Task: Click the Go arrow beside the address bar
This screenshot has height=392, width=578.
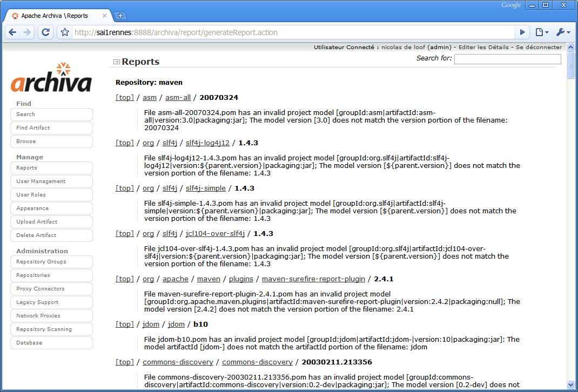Action: pos(522,32)
